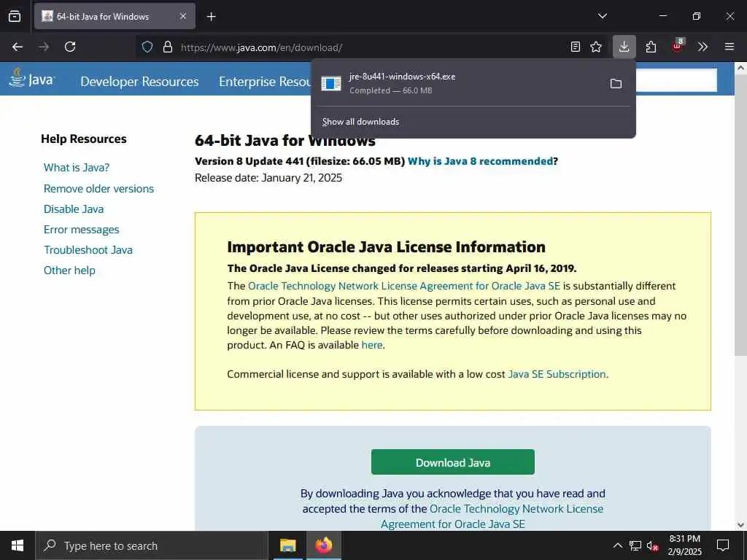This screenshot has width=747, height=560.
Task: Open Firefox application hamburger menu
Action: tap(729, 47)
